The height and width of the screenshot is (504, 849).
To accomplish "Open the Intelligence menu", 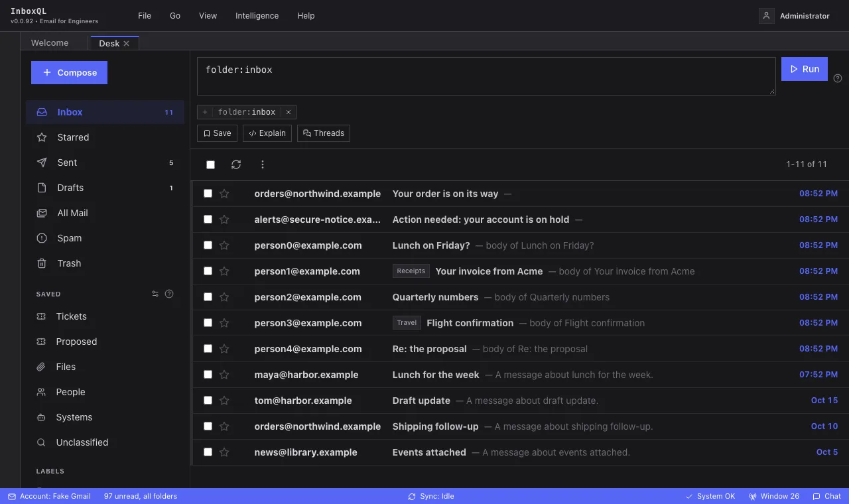I will point(257,16).
